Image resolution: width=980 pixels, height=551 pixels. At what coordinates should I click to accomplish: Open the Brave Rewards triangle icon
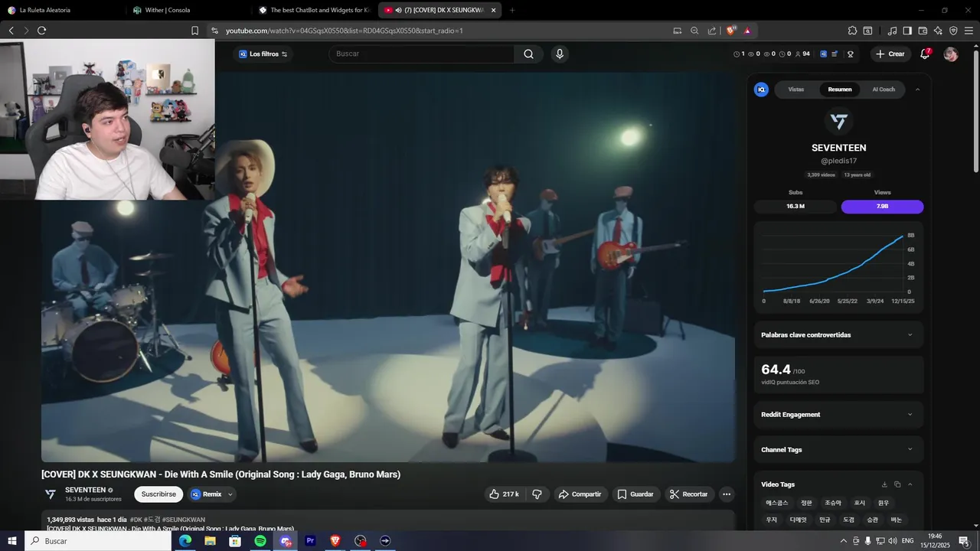tap(747, 31)
